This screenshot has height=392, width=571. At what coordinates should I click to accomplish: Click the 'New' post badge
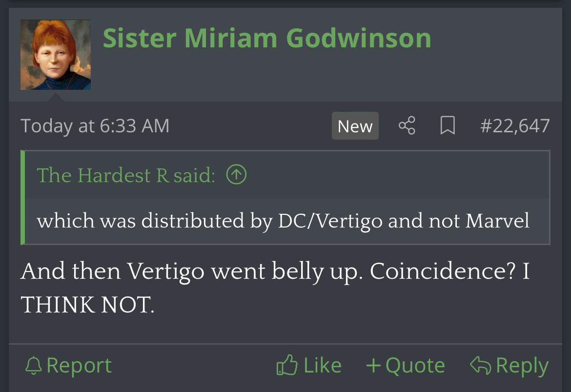pyautogui.click(x=355, y=125)
